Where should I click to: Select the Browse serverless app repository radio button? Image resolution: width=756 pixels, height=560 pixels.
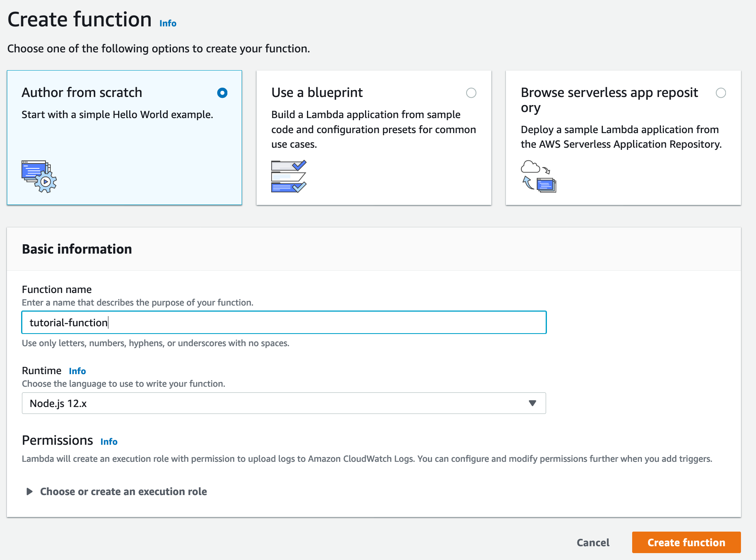coord(721,93)
